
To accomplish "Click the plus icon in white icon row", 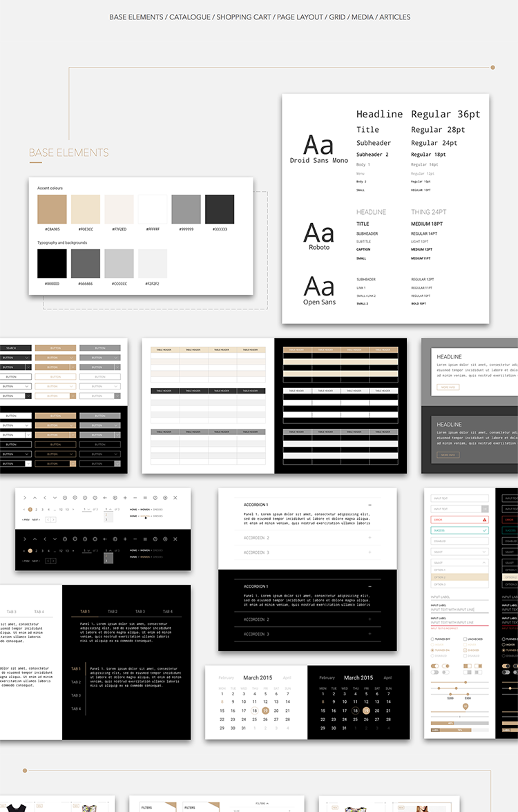I will pos(125,498).
